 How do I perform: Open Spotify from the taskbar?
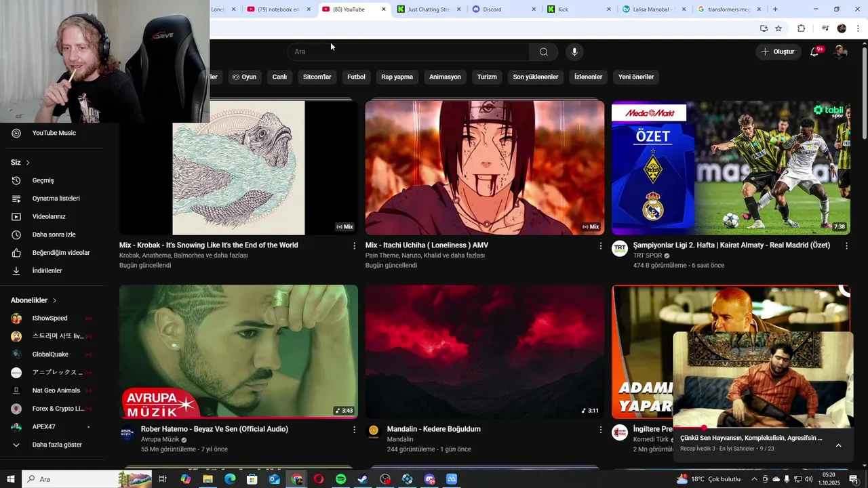340,479
